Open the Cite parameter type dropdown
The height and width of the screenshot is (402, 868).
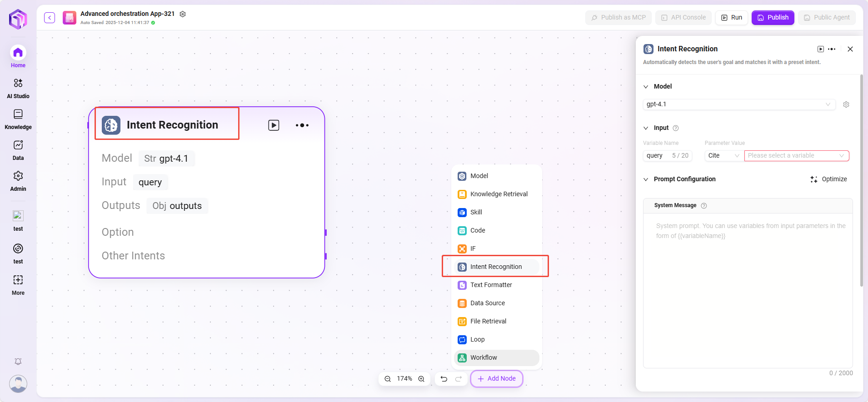pos(723,156)
